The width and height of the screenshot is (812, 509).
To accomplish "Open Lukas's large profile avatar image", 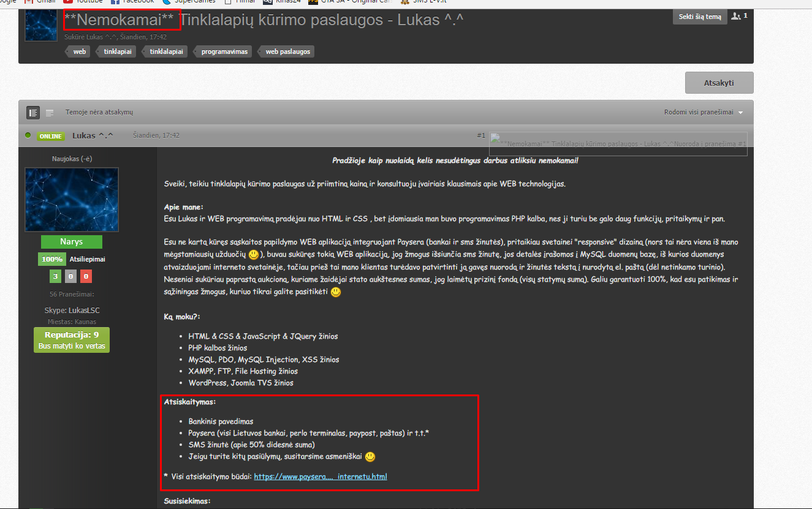I will tap(71, 200).
